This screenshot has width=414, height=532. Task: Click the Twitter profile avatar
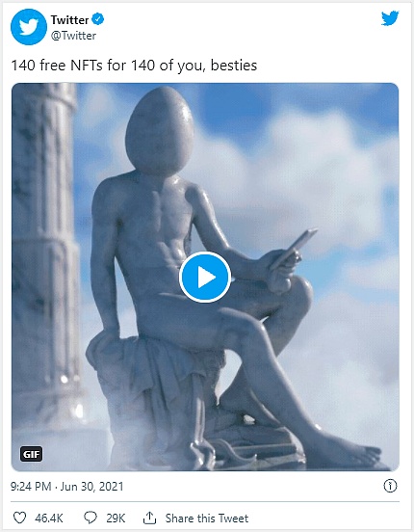29,27
